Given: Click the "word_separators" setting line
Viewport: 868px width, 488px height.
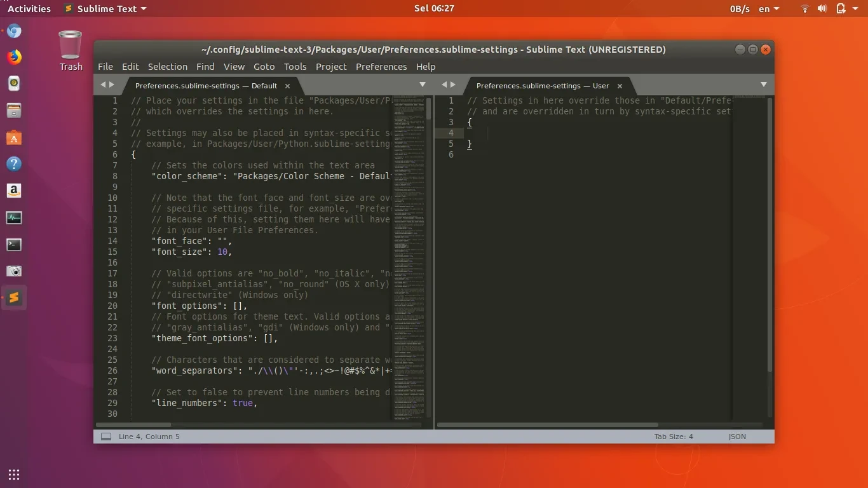Looking at the screenshot, I should [x=271, y=370].
